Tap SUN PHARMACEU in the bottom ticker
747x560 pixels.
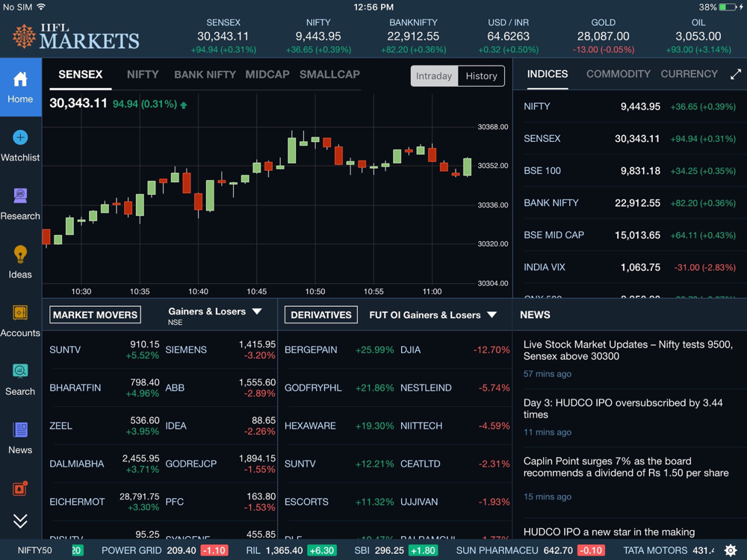pos(530,550)
